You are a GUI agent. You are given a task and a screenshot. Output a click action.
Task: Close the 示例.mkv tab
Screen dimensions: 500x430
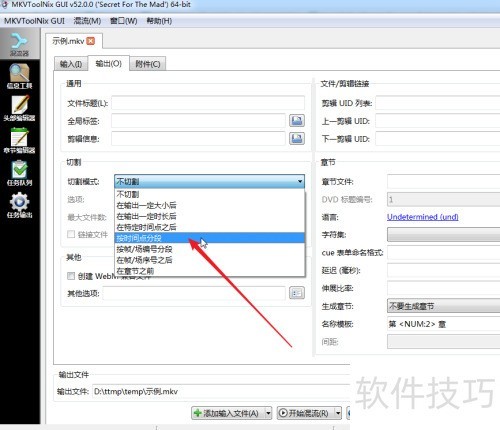(91, 41)
